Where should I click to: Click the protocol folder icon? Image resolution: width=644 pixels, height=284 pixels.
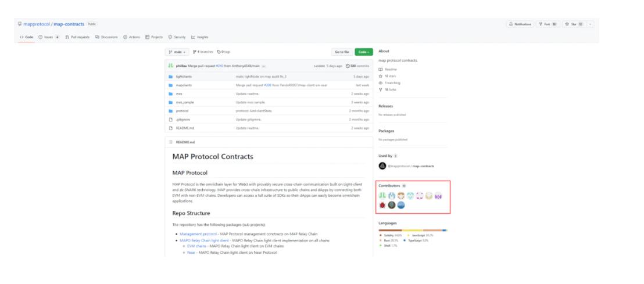tap(170, 110)
